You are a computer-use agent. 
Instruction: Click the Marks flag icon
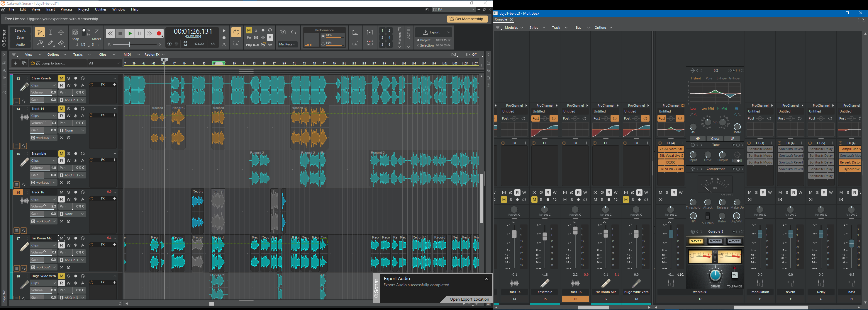pos(97,32)
